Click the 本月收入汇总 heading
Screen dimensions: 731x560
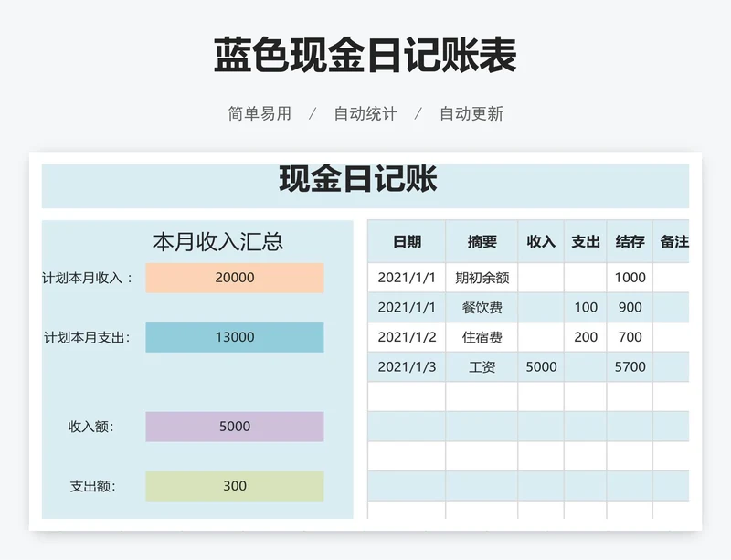217,242
